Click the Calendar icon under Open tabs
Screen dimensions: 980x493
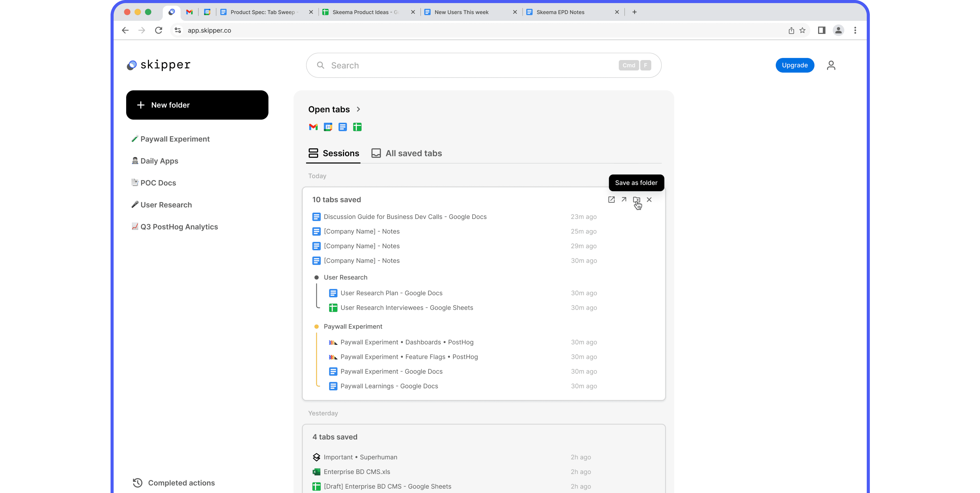[328, 127]
